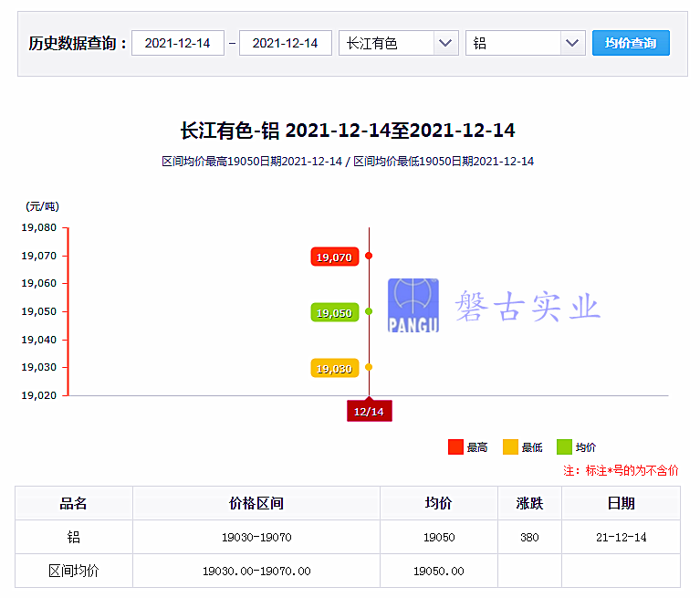
Task: Select the 19030-19070 price range cell
Action: click(x=256, y=537)
